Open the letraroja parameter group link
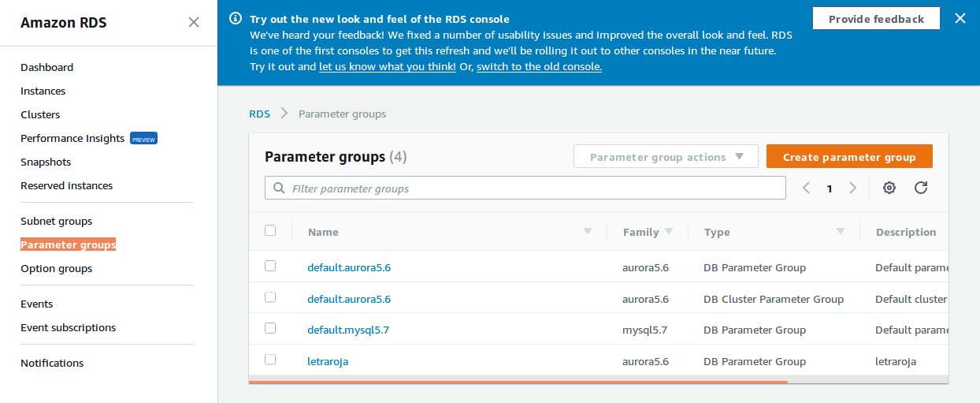This screenshot has width=980, height=403. (328, 361)
